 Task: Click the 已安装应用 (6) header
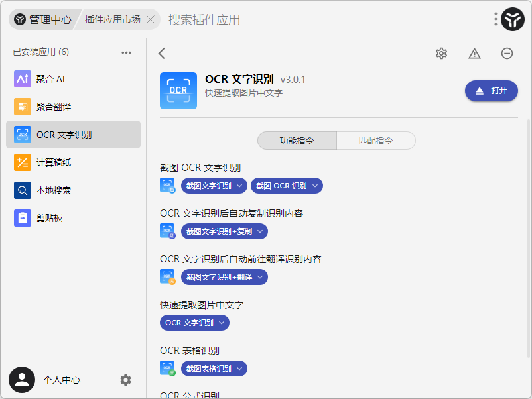(40, 52)
